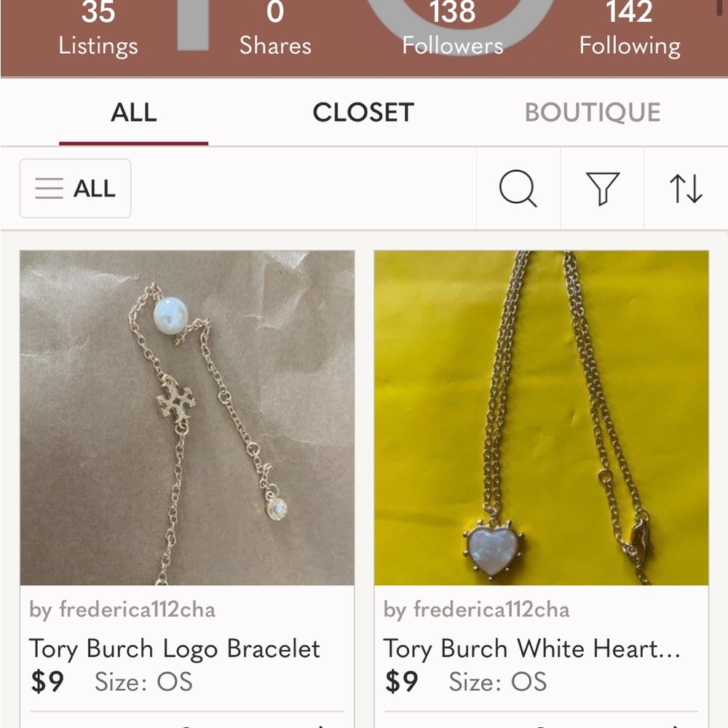The width and height of the screenshot is (728, 728).
Task: Click the Tory Burch Logo Bracelet title
Action: pos(175,648)
